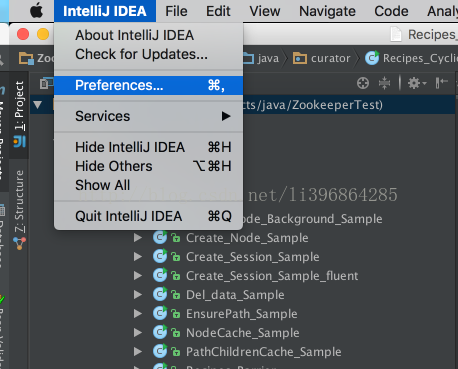Click the Del_data_Sample class icon
Viewport: 458px width, 369px height.
point(160,295)
